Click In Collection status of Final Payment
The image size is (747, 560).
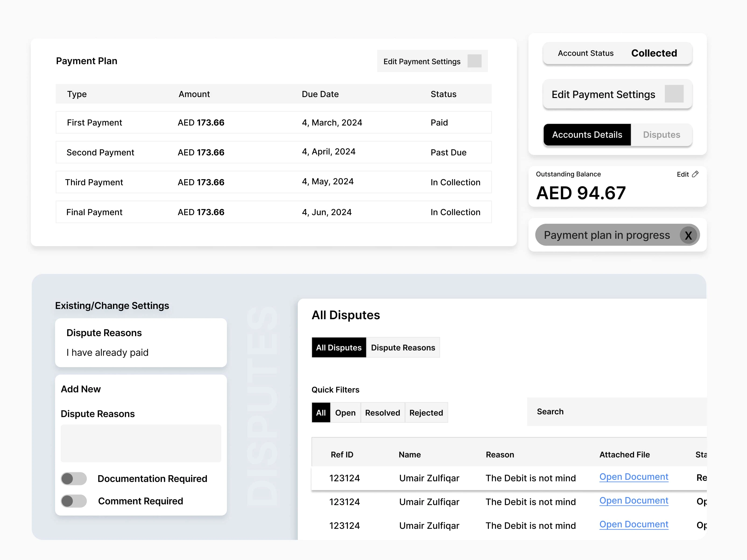coord(455,212)
